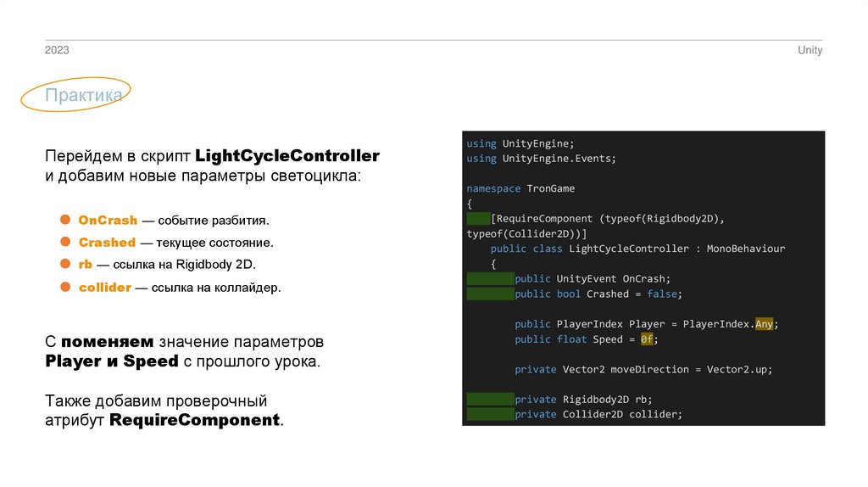Click the bold RequireComponent word in text

194,420
